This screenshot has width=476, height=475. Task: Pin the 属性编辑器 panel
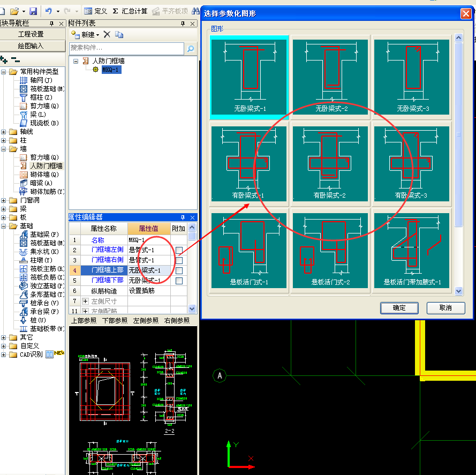point(183,217)
